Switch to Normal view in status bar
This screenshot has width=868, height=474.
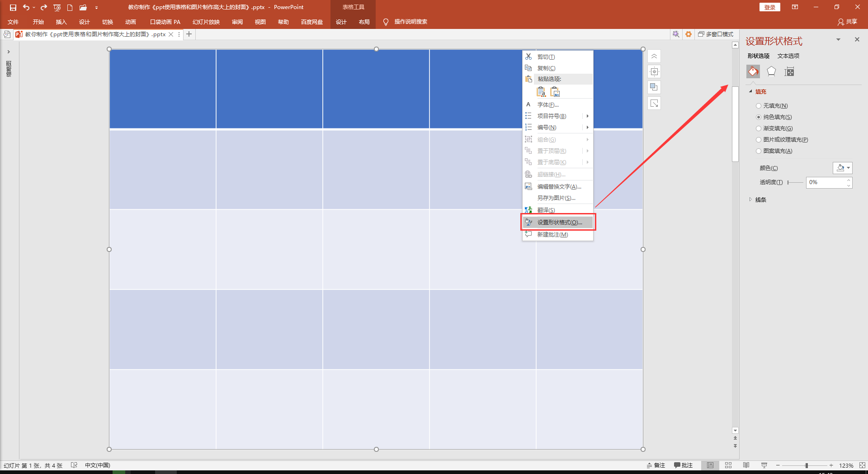(710, 465)
